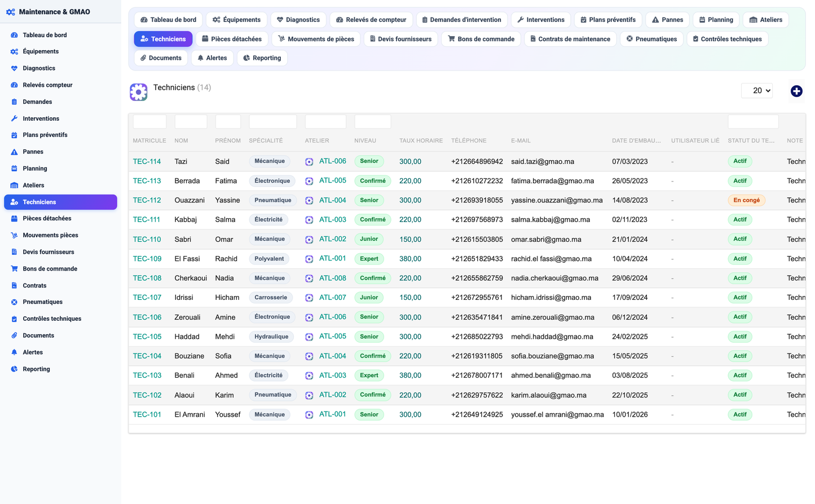This screenshot has height=504, width=815.
Task: Open the Statut du technicien column filter
Action: (753, 122)
